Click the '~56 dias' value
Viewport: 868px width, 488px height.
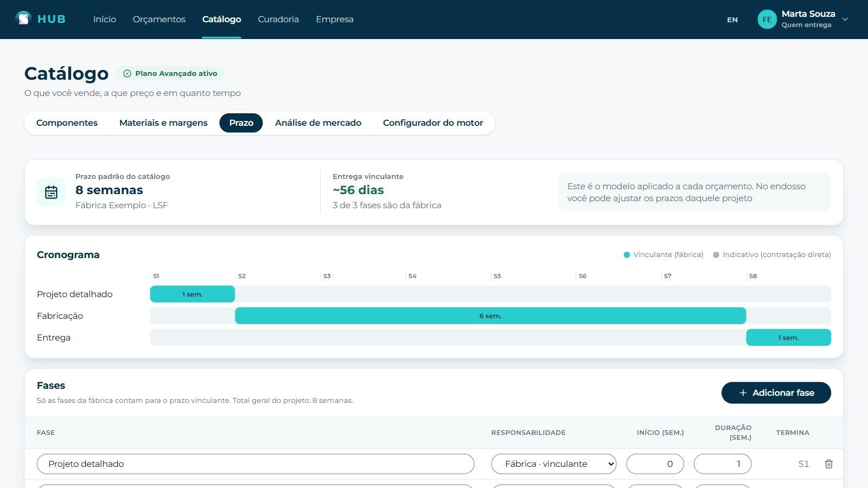point(358,190)
